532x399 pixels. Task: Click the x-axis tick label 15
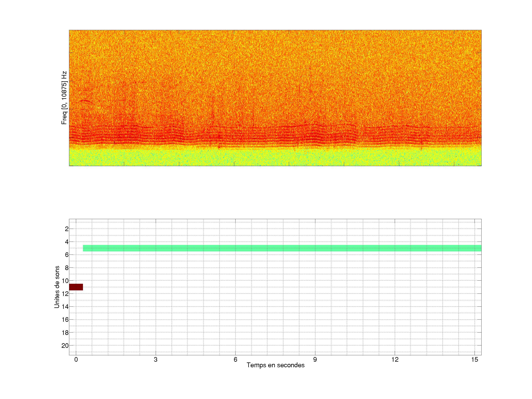tap(475, 359)
